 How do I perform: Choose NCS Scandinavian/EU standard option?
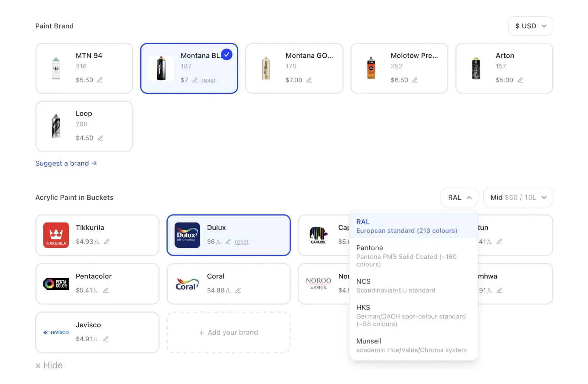[414, 286]
